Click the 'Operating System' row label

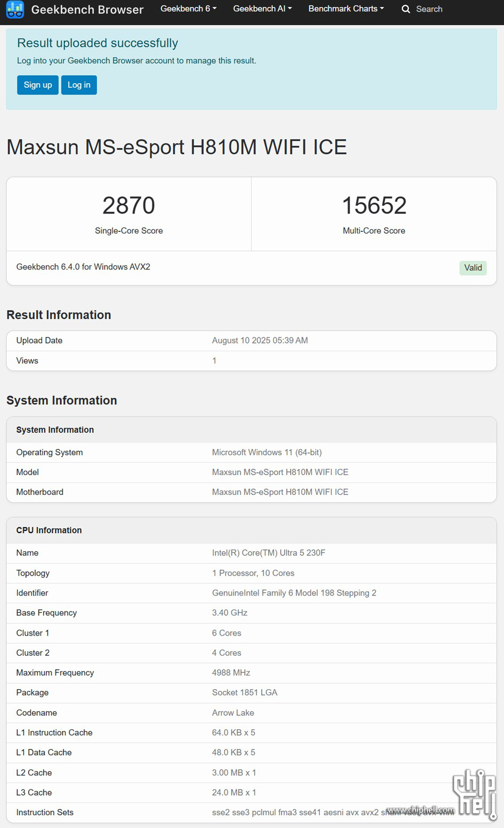coord(49,453)
